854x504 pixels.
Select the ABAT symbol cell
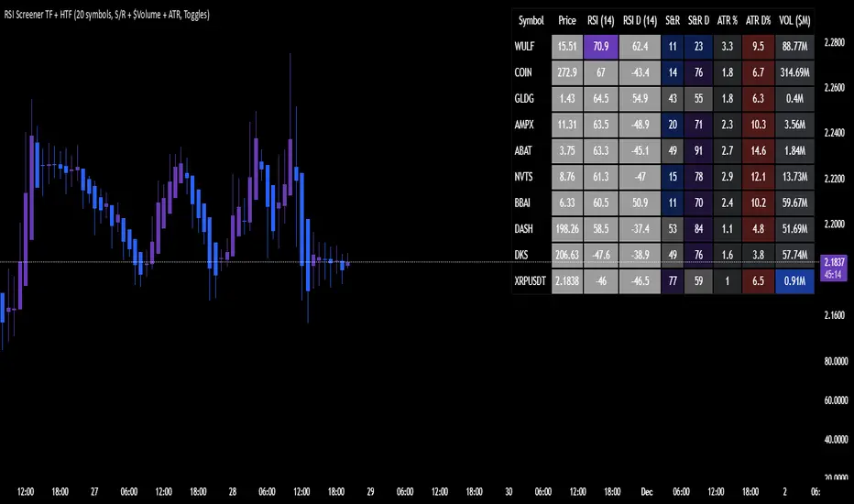coord(531,151)
